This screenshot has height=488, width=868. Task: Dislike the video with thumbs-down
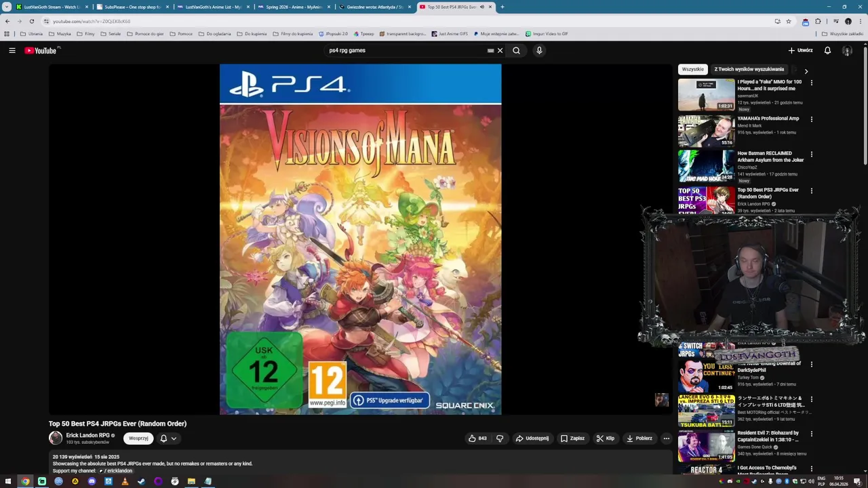[x=500, y=439]
